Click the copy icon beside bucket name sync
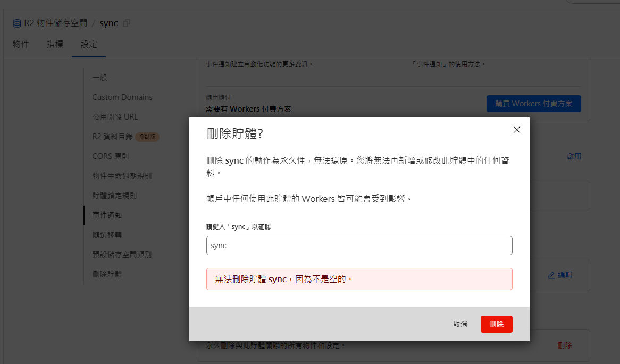Screen dimensions: 620x364 125,23
